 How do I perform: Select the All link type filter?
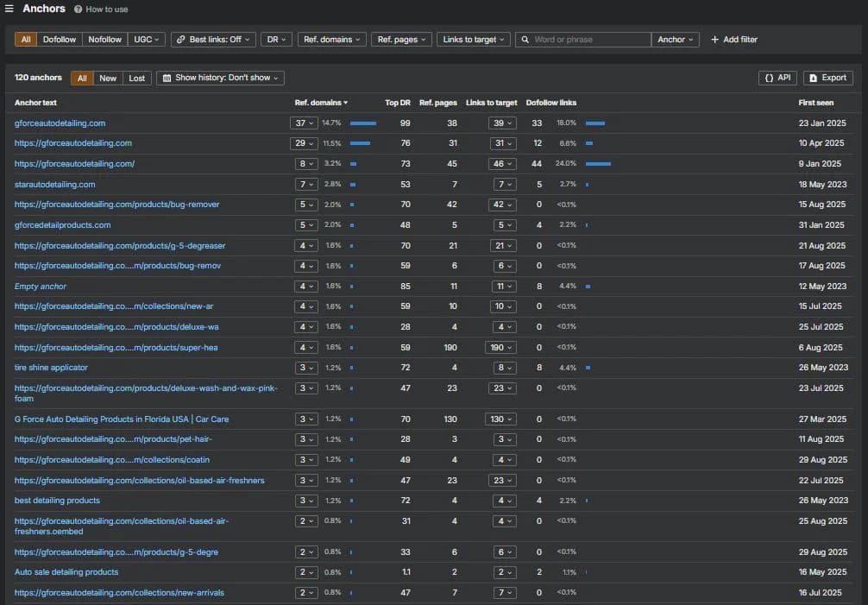(x=26, y=40)
